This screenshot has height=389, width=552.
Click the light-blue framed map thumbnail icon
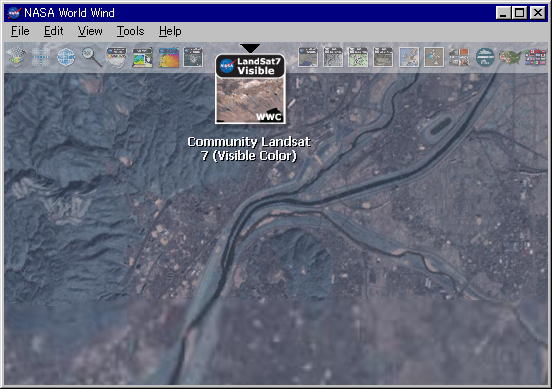tap(409, 57)
